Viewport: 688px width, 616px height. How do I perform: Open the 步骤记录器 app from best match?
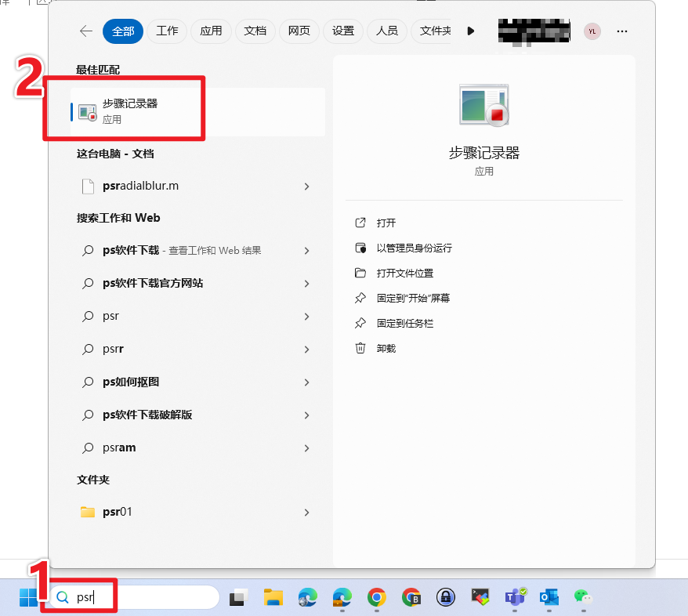click(130, 111)
